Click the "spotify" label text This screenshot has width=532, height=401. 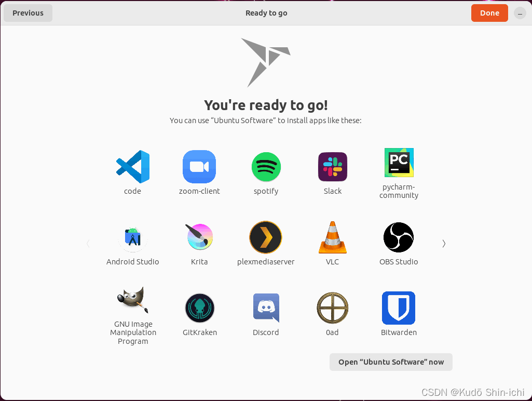pos(266,192)
